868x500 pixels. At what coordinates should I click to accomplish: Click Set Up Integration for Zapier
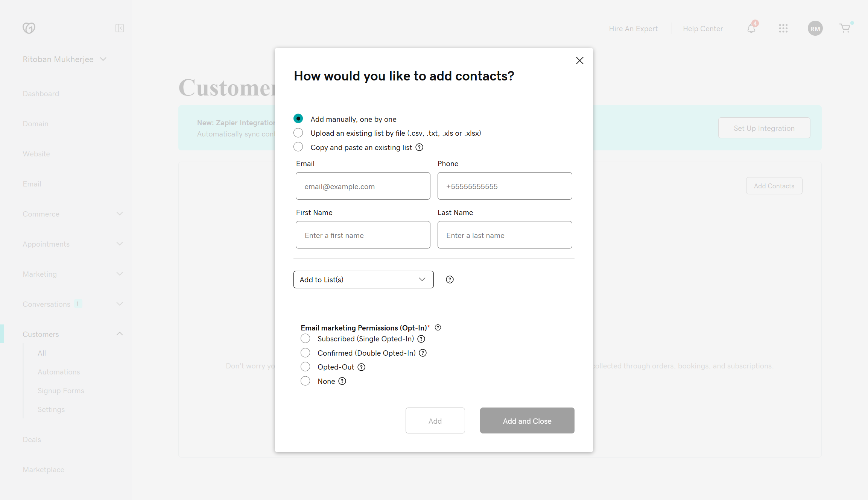point(764,128)
